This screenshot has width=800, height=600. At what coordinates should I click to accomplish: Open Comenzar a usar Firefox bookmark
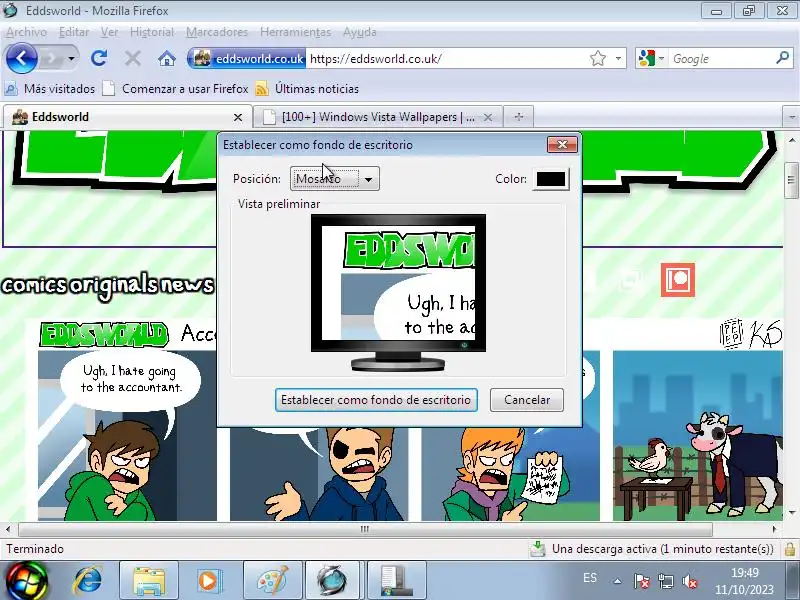pos(176,89)
